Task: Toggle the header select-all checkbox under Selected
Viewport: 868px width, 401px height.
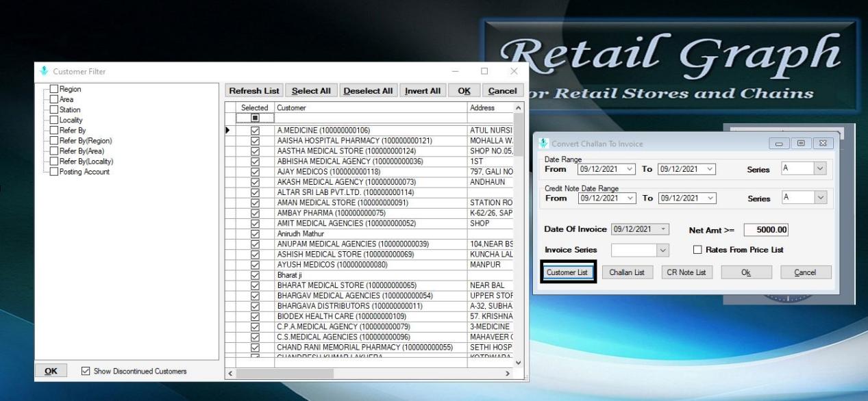Action: tap(255, 118)
